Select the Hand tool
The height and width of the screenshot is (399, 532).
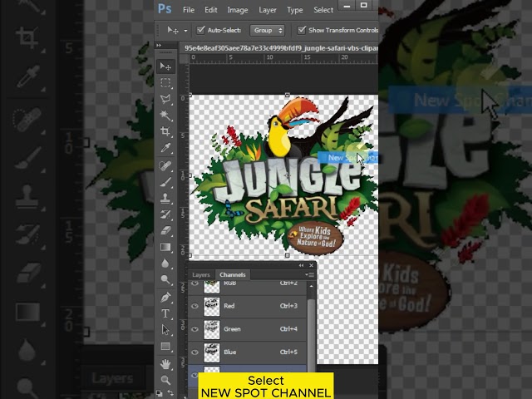tap(165, 364)
